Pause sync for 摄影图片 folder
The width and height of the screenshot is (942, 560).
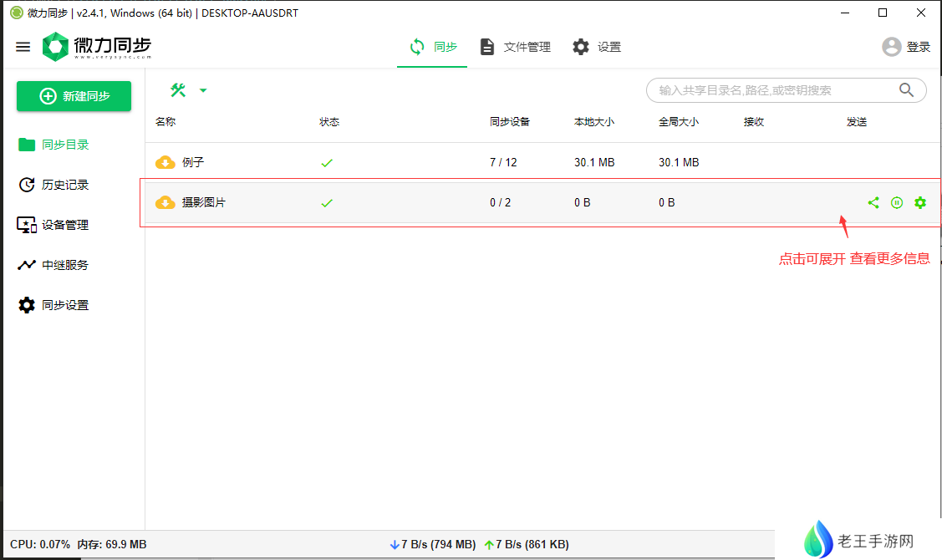click(897, 202)
